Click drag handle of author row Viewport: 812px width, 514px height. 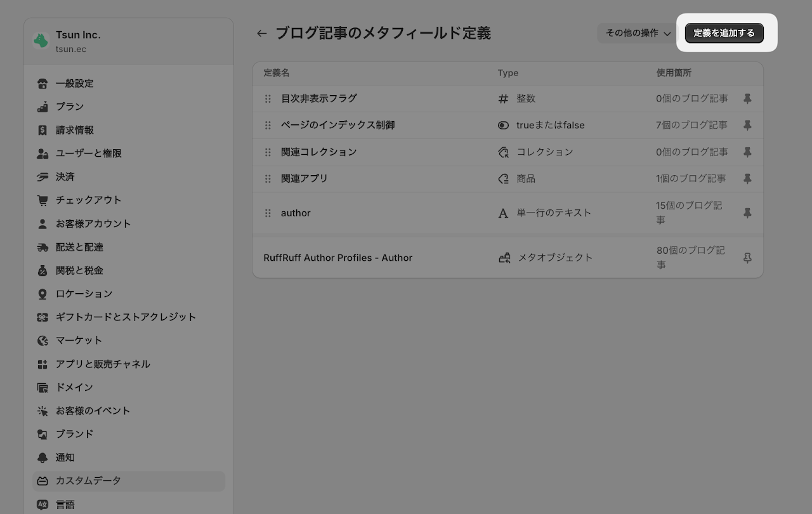coord(268,213)
